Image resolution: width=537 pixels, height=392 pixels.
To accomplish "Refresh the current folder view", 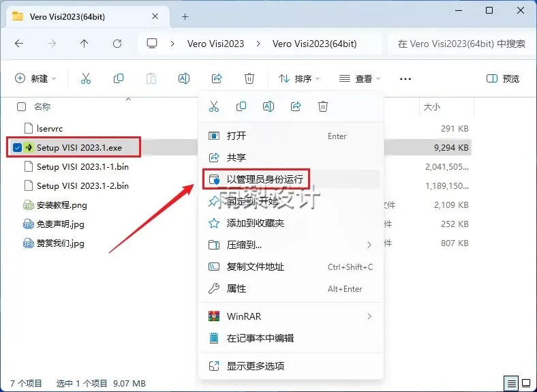I will pyautogui.click(x=117, y=44).
